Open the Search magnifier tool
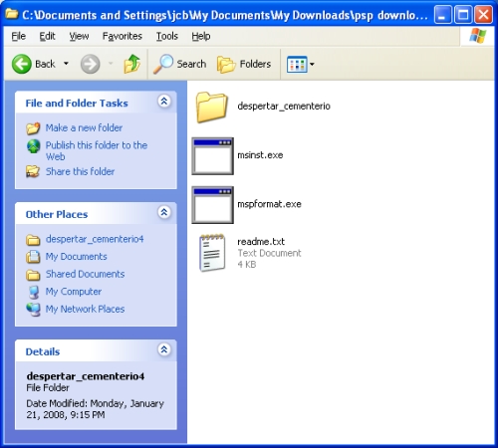498x448 pixels. pos(163,64)
